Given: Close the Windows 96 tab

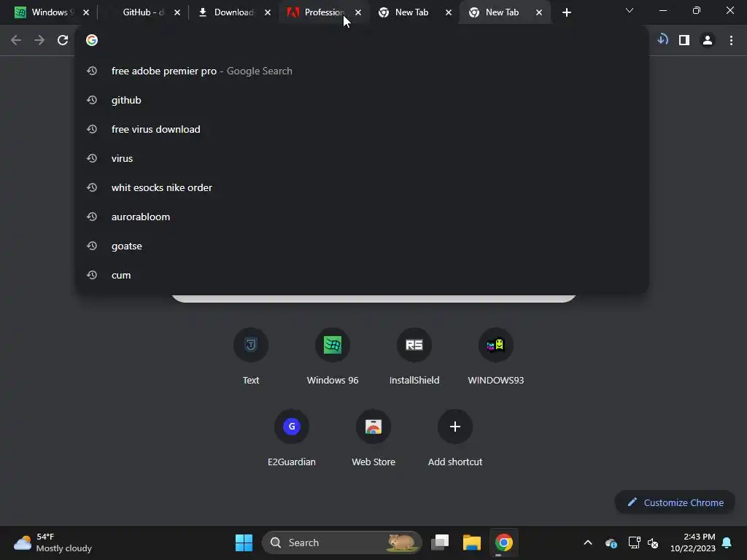Looking at the screenshot, I should pos(86,13).
